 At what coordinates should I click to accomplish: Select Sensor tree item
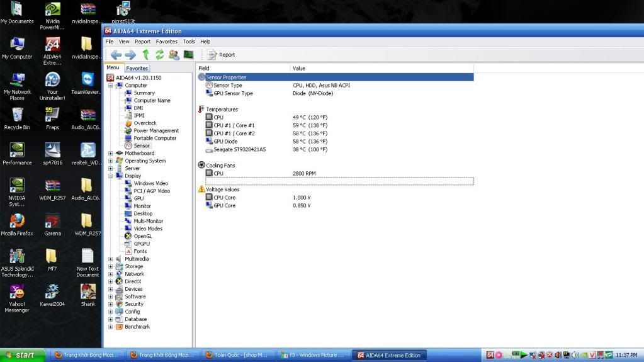tap(141, 146)
